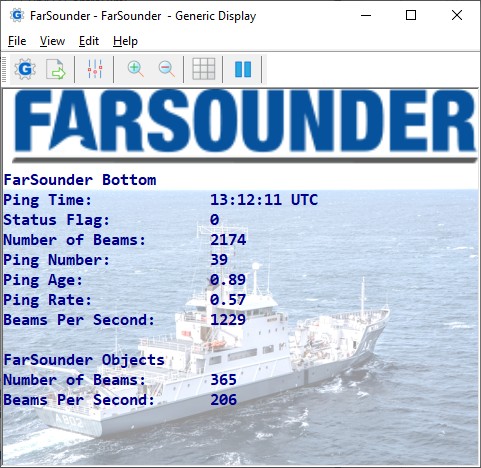
Task: Click the 'Ping Time:' label
Action: [x=47, y=200]
